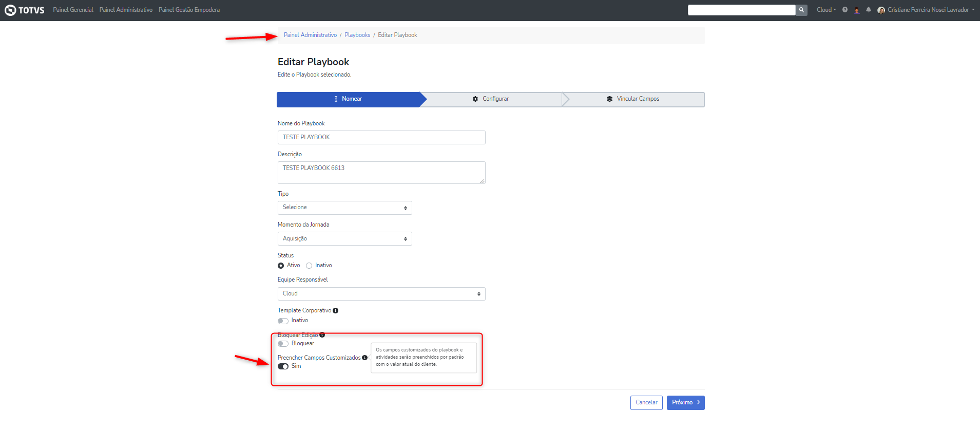This screenshot has height=447, width=980.
Task: Click the magnifying glass search button
Action: pos(801,10)
